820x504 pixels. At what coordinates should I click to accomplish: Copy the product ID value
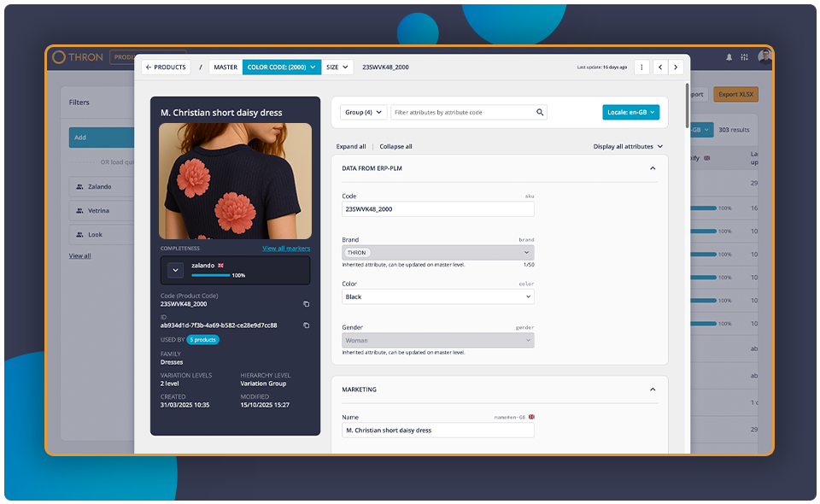[307, 325]
